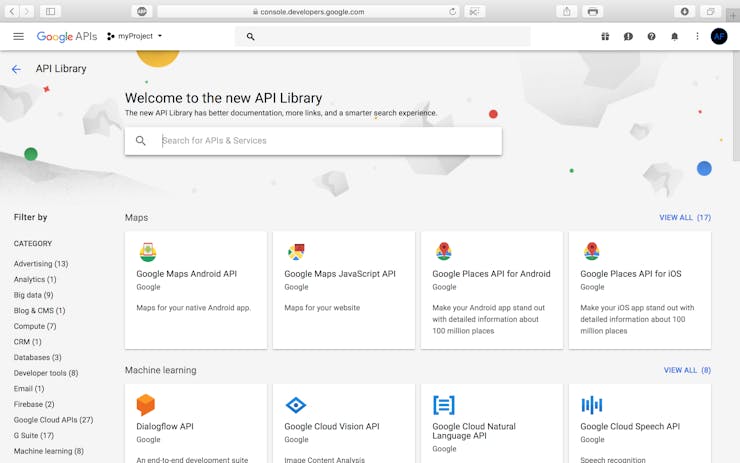The image size is (740, 463).
Task: Select the Google Maps JavaScript API title
Action: 340,274
